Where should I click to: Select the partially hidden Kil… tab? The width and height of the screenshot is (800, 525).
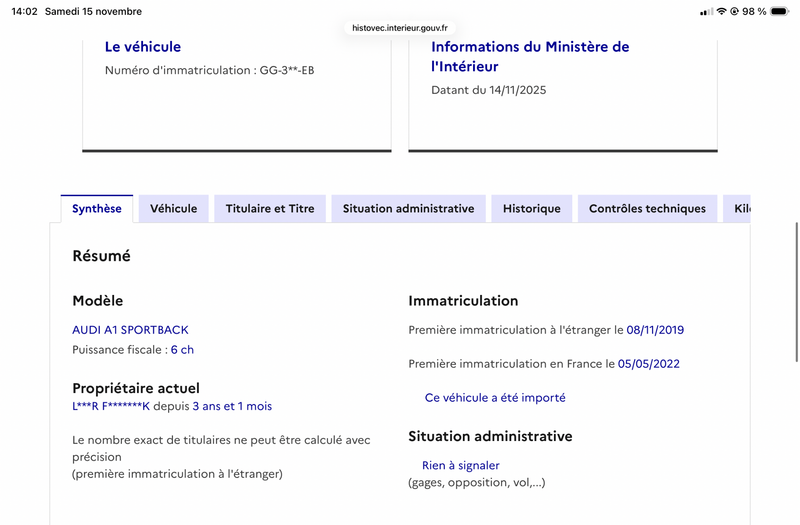[740, 209]
